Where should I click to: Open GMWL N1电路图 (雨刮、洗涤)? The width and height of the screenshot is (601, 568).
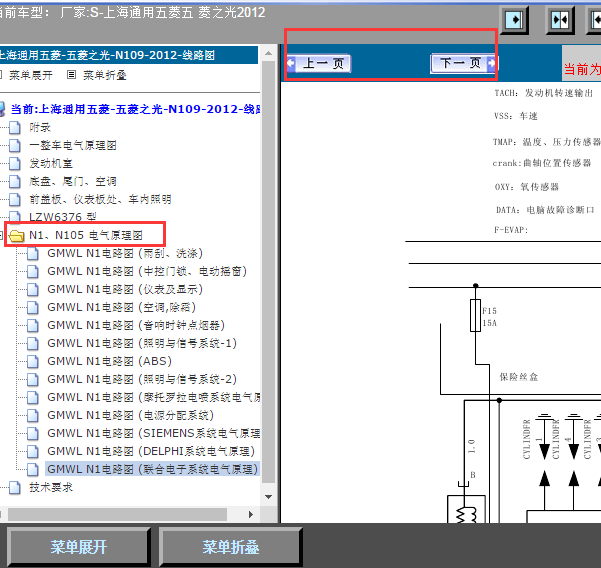click(125, 253)
